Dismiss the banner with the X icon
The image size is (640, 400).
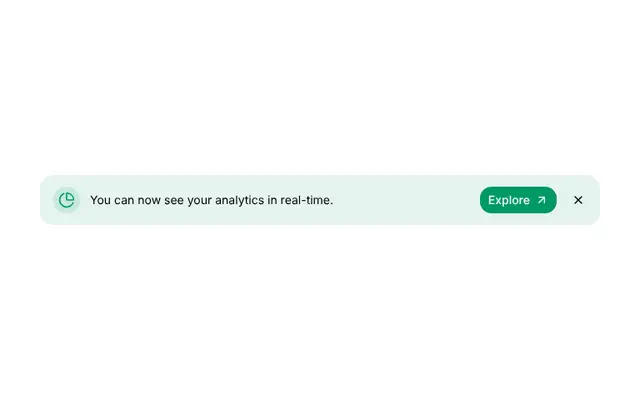pos(578,200)
